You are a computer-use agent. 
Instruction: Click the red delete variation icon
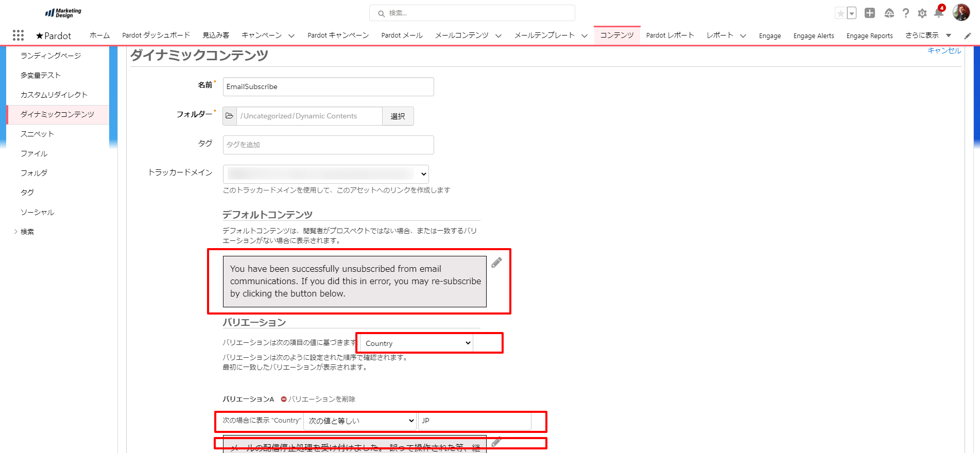click(x=284, y=399)
